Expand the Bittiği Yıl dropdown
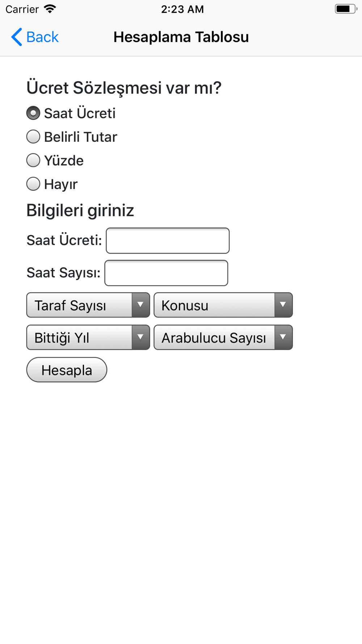Screen dimensions: 362x644 tap(88, 337)
